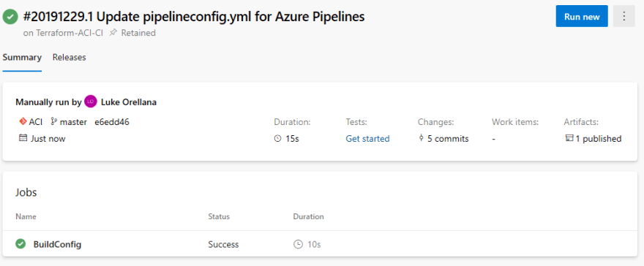Click the calendar icon beside Just now
The image size is (644, 266).
tap(23, 138)
